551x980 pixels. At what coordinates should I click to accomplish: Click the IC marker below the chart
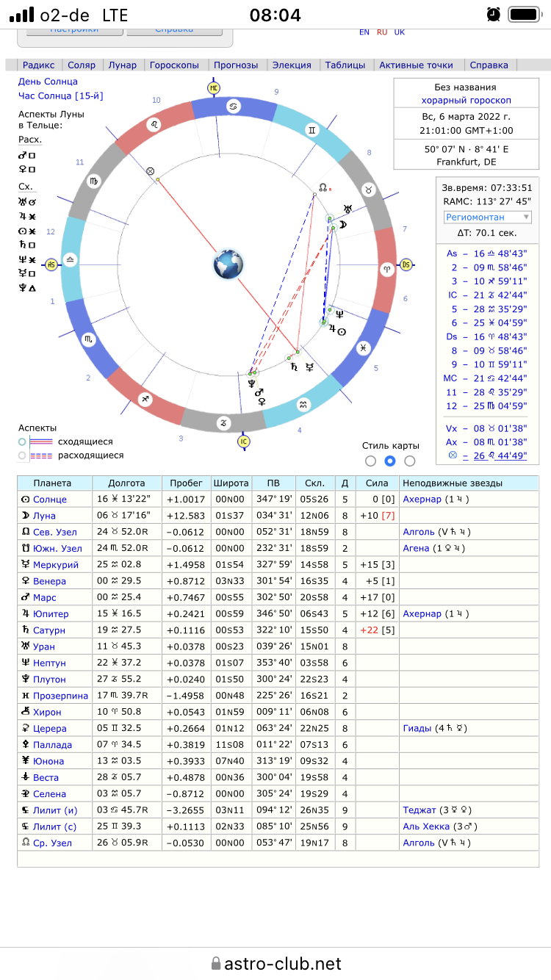click(243, 441)
